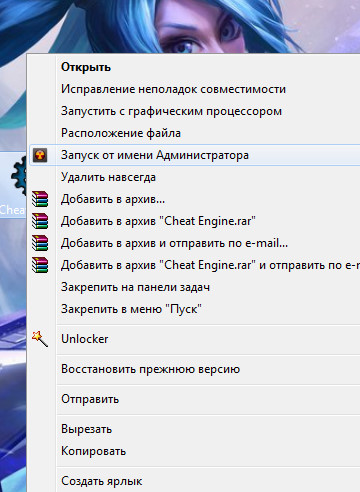Screen dimensions: 360x492
Task: Choose Открыть from the context menu
Action: pyautogui.click(x=86, y=67)
